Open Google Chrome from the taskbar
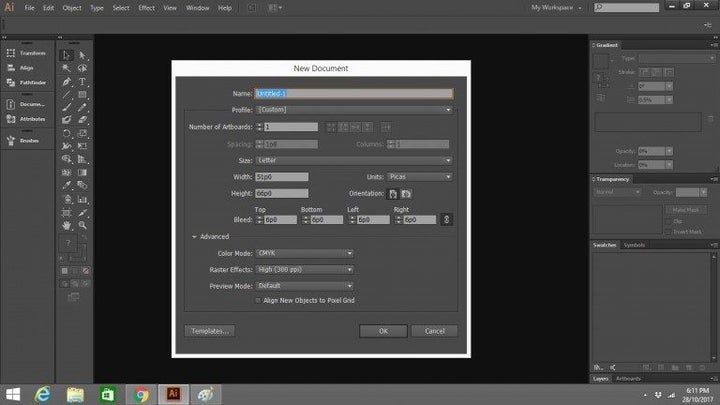This screenshot has width=720, height=405. click(x=142, y=393)
